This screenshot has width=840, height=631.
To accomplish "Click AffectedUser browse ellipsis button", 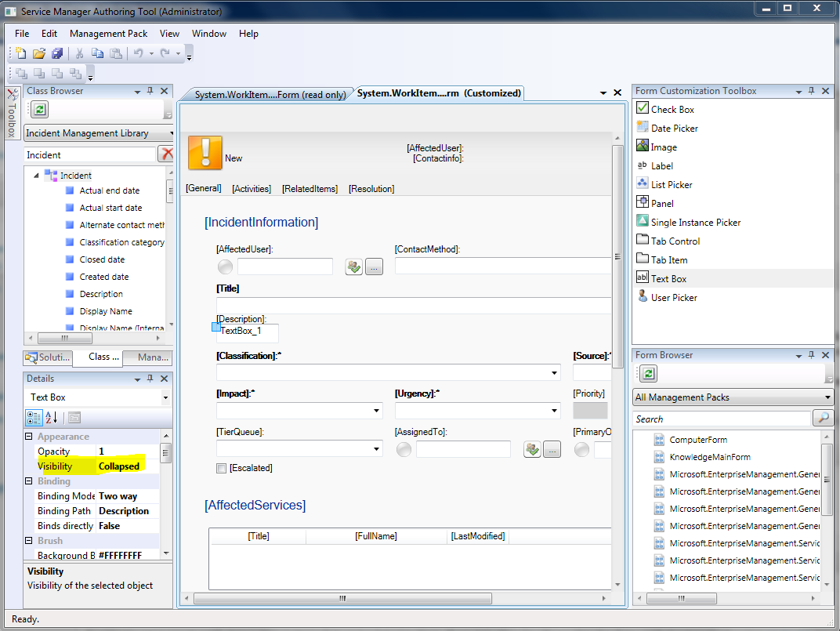I will click(374, 267).
